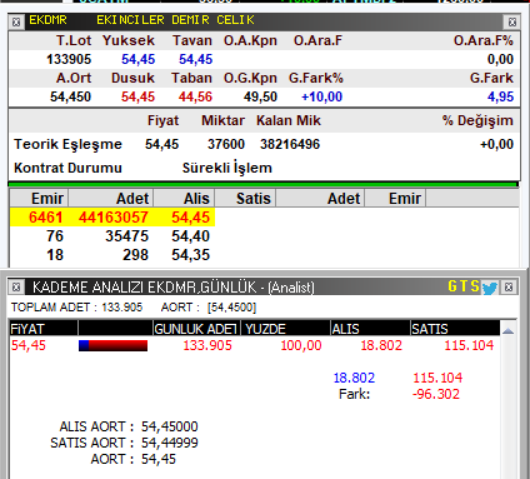The image size is (530, 479).
Task: Close the Kademe Analizi window
Action: [x=508, y=287]
